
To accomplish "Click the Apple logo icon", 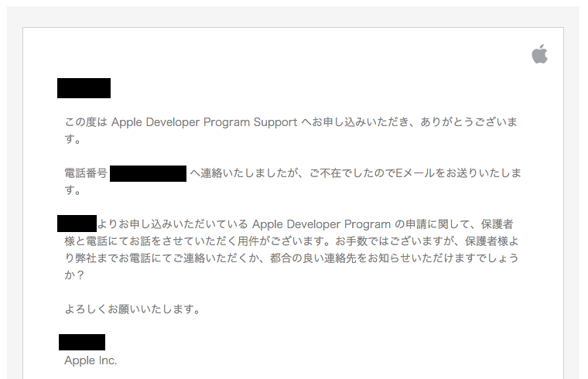I will (x=539, y=53).
